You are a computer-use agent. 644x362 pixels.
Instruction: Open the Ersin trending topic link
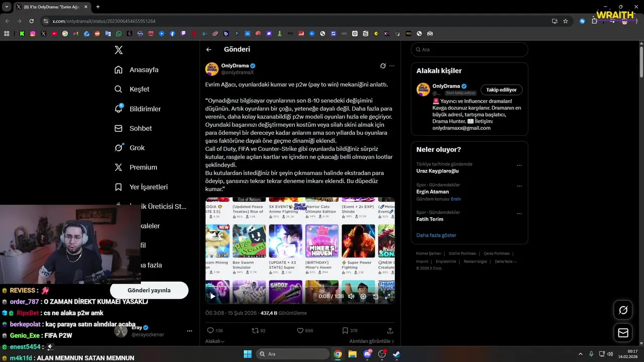pyautogui.click(x=455, y=199)
